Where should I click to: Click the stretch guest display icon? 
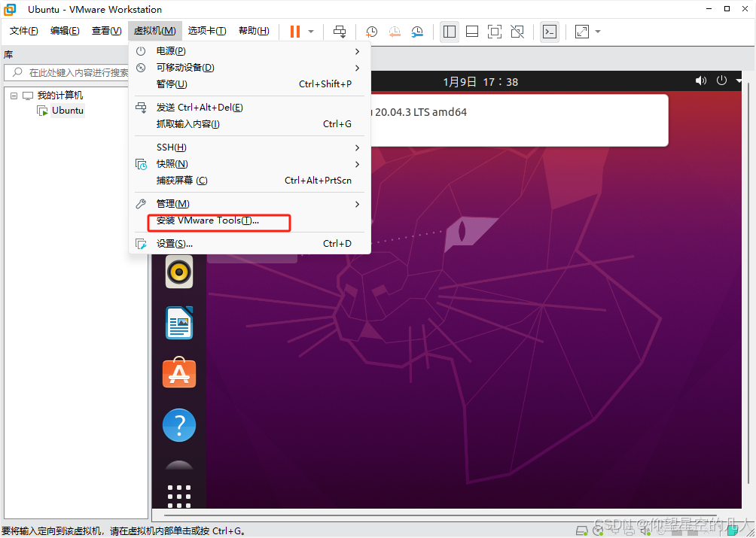click(582, 32)
